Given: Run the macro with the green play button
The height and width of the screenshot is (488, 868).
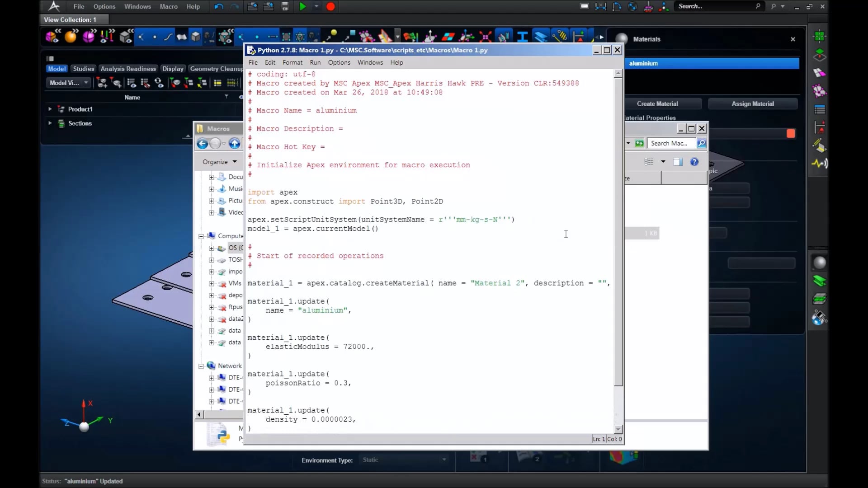Looking at the screenshot, I should (303, 6).
